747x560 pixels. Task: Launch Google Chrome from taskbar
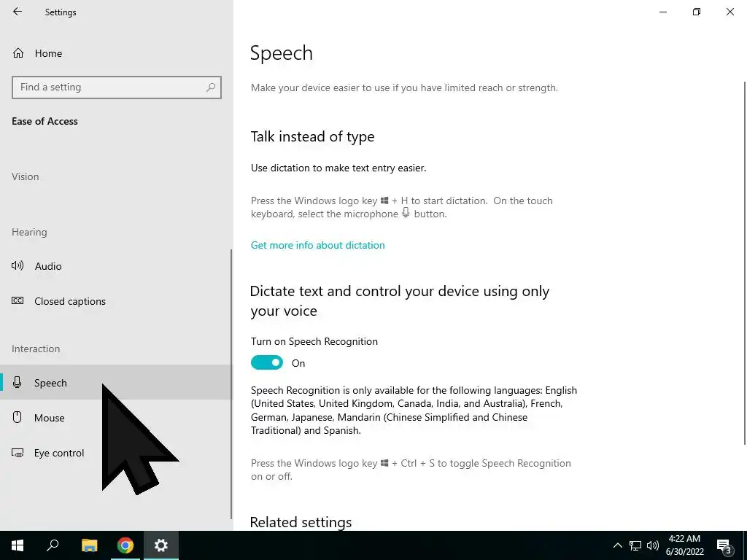pos(125,545)
